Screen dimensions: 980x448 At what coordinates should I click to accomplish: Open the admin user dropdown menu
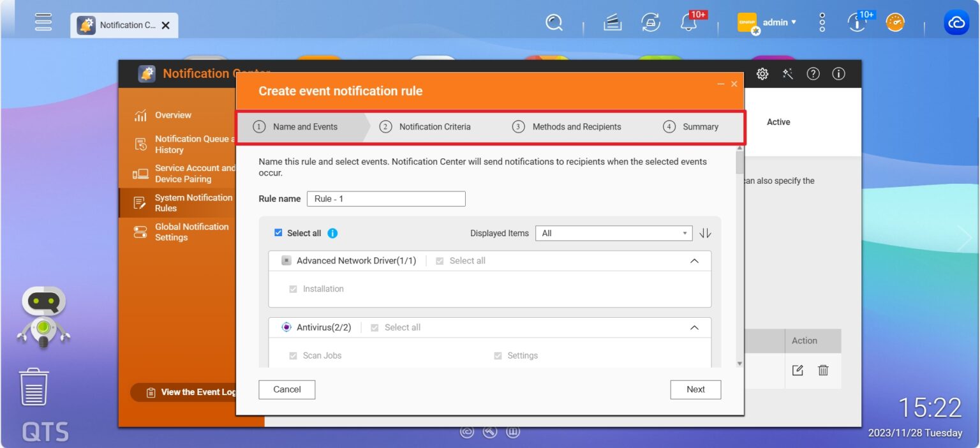point(779,22)
